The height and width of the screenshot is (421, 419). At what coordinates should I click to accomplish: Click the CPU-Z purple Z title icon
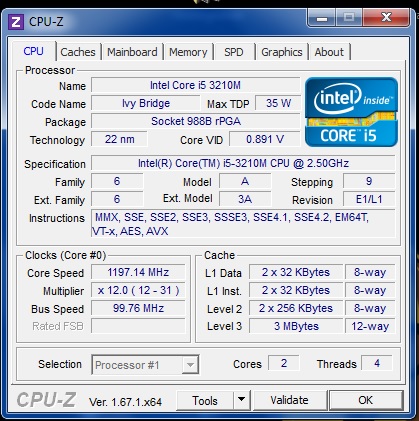pyautogui.click(x=15, y=22)
